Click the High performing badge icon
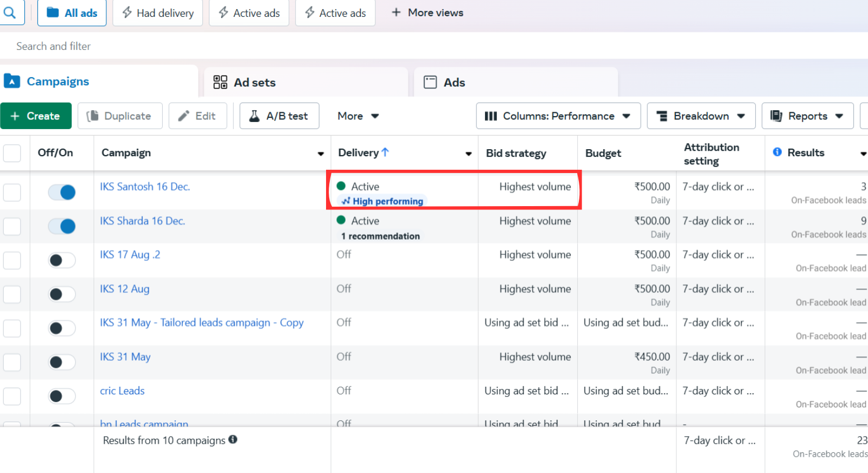868x473 pixels. 346,201
